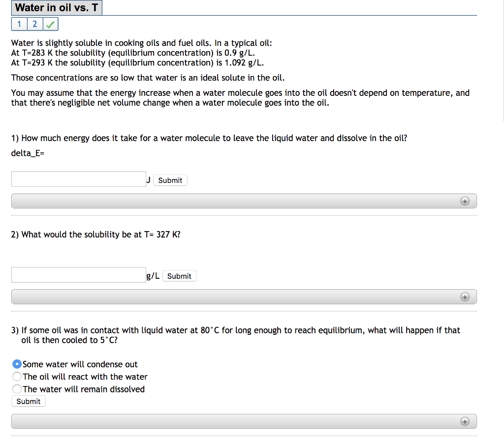The image size is (504, 444).
Task: Click the plus icon below the solubility question
Action: pyautogui.click(x=464, y=297)
